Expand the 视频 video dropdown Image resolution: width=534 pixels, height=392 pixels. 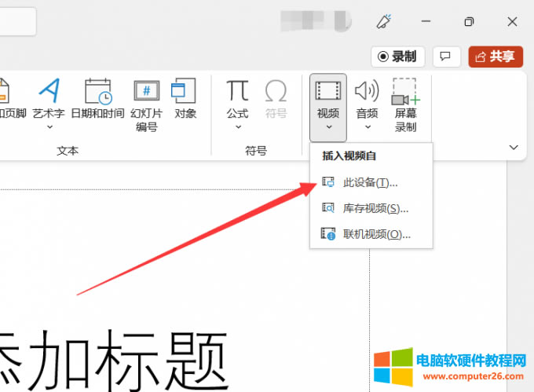click(328, 126)
